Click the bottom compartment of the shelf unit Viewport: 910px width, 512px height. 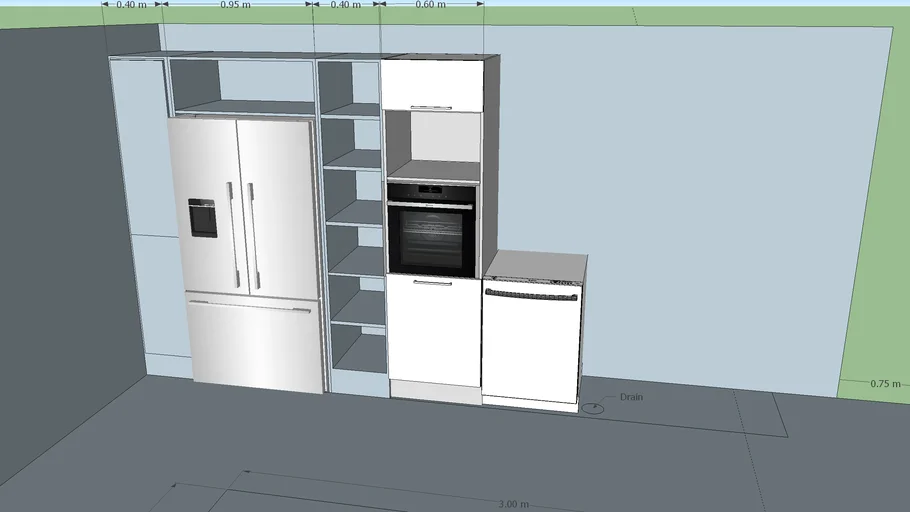[359, 348]
